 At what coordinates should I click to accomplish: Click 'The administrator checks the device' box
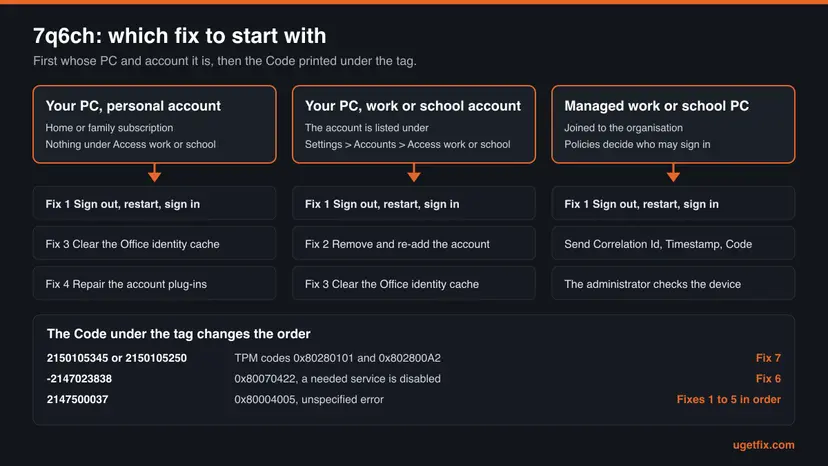pos(673,284)
